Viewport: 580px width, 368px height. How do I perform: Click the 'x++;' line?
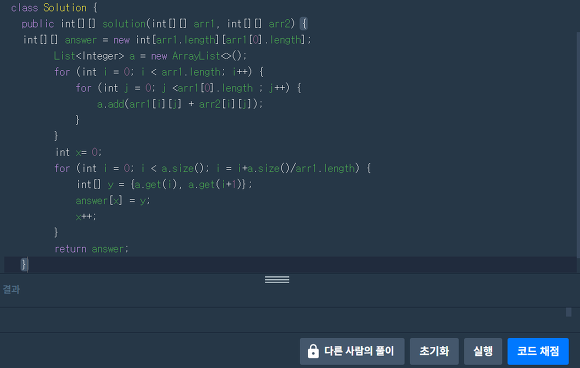86,216
